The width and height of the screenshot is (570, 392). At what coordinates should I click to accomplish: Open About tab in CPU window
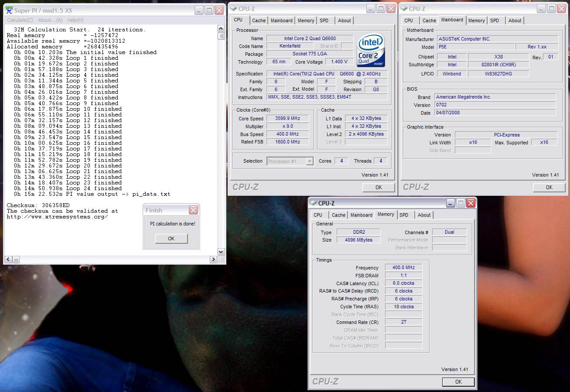point(345,20)
